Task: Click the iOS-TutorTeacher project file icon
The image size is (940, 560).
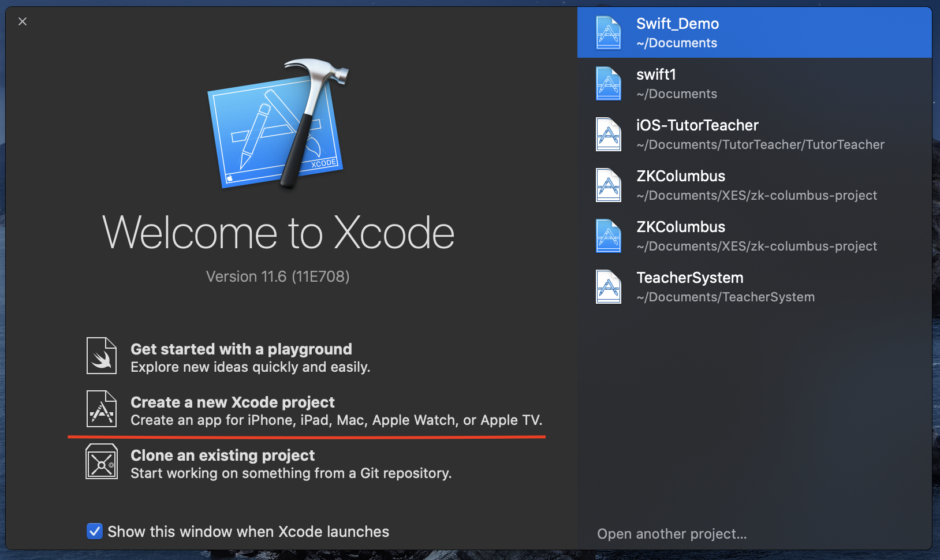Action: point(609,135)
